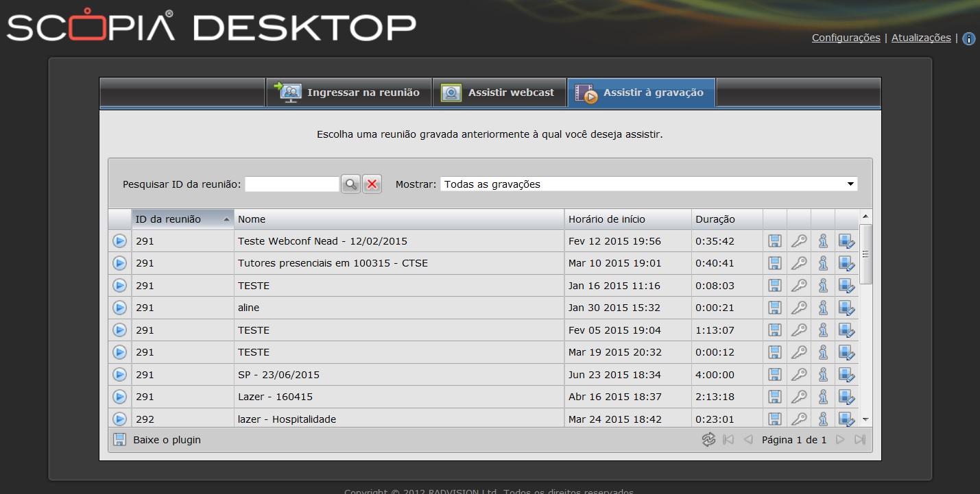The width and height of the screenshot is (980, 494).
Task: Play the 'lazer - Hospitalidade' recording
Action: pos(120,419)
